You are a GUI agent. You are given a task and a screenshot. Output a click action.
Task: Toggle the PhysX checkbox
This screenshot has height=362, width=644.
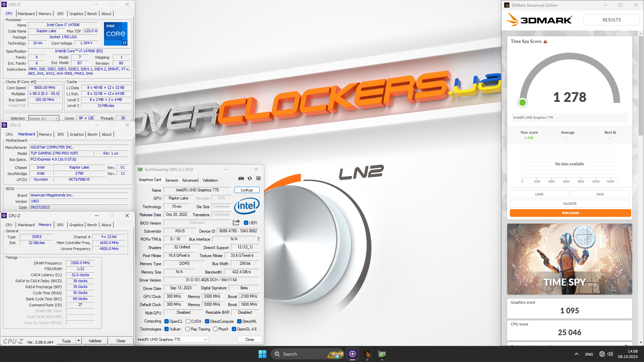[215, 329]
